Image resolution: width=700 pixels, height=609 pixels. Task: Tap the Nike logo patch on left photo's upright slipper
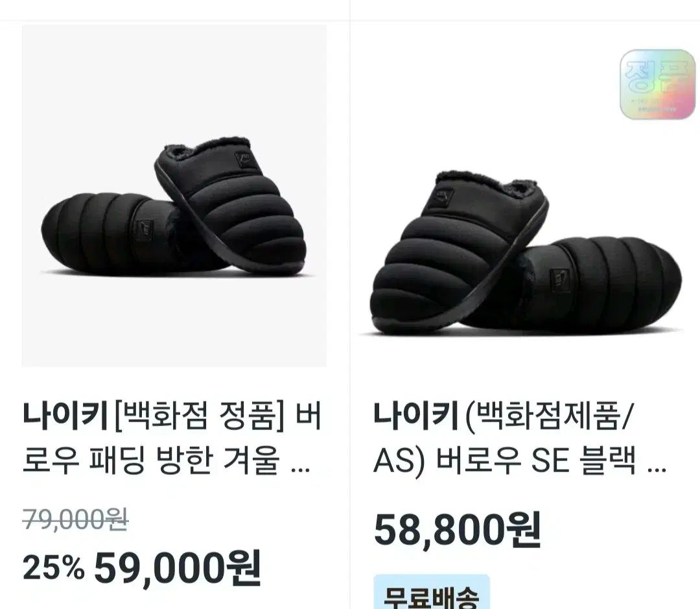(x=245, y=159)
